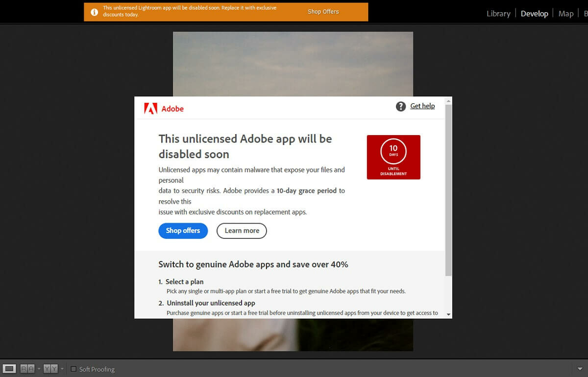
Task: Click step text '1. Select a plan'
Action: pyautogui.click(x=181, y=282)
